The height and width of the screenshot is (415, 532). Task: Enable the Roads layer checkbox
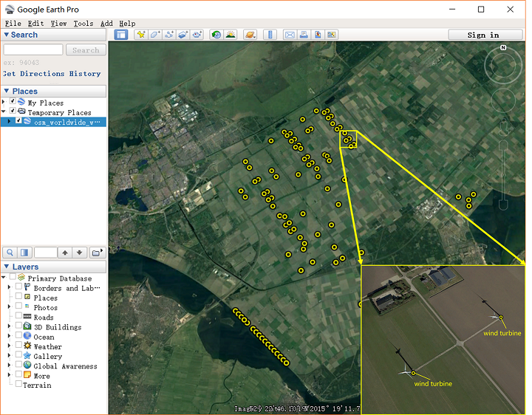18,316
